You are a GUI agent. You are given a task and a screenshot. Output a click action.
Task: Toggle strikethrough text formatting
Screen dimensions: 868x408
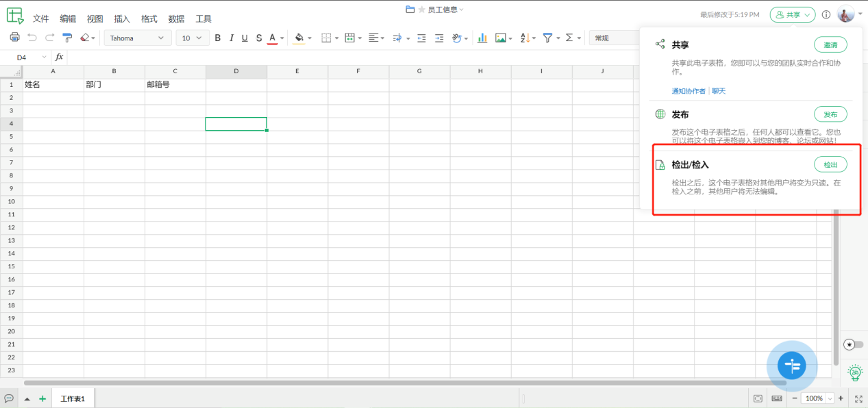258,38
